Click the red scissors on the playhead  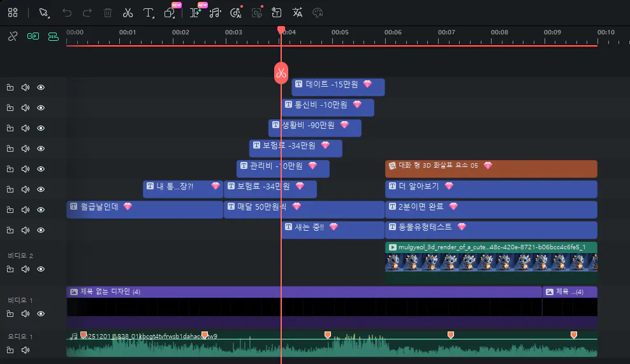[281, 73]
